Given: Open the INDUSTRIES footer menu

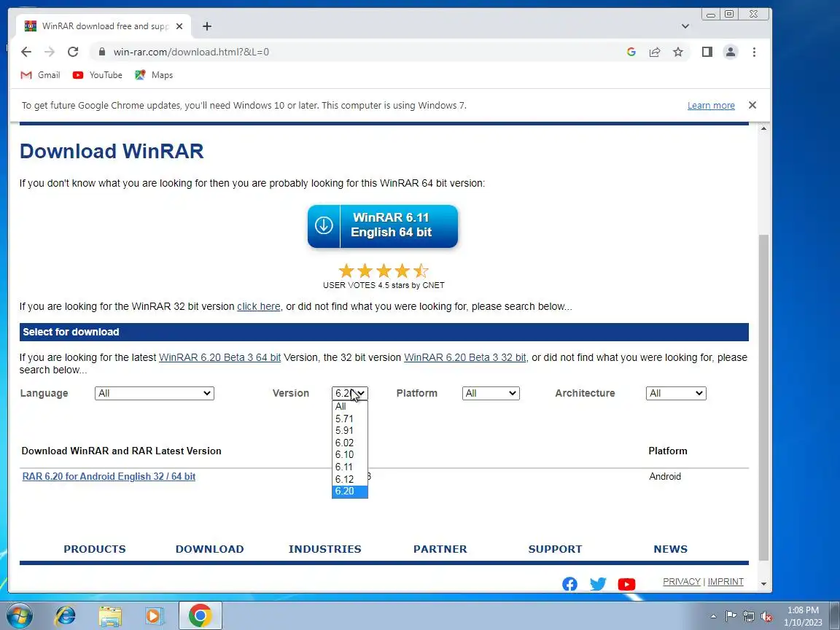Looking at the screenshot, I should (324, 549).
